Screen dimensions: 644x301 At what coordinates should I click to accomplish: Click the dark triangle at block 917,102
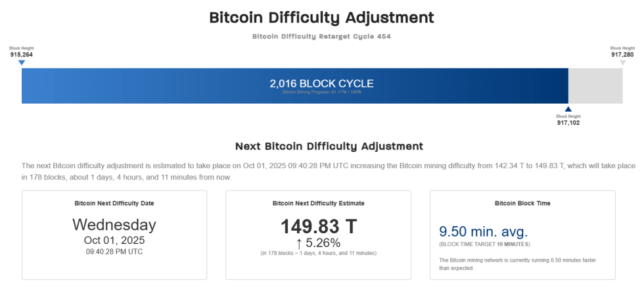coord(568,109)
